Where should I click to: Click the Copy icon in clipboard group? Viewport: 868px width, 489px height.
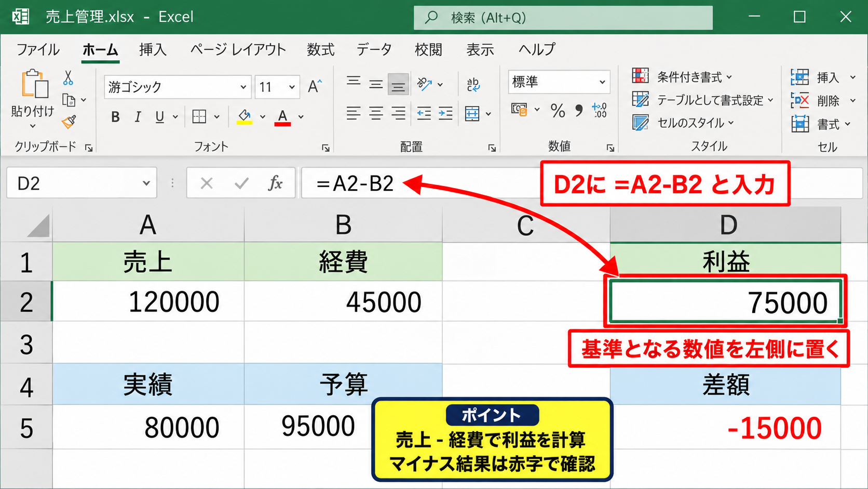click(x=69, y=100)
